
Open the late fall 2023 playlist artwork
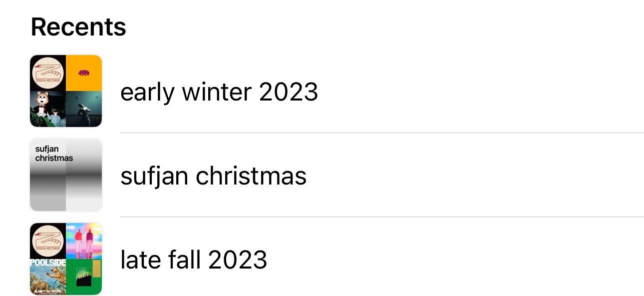(66, 259)
